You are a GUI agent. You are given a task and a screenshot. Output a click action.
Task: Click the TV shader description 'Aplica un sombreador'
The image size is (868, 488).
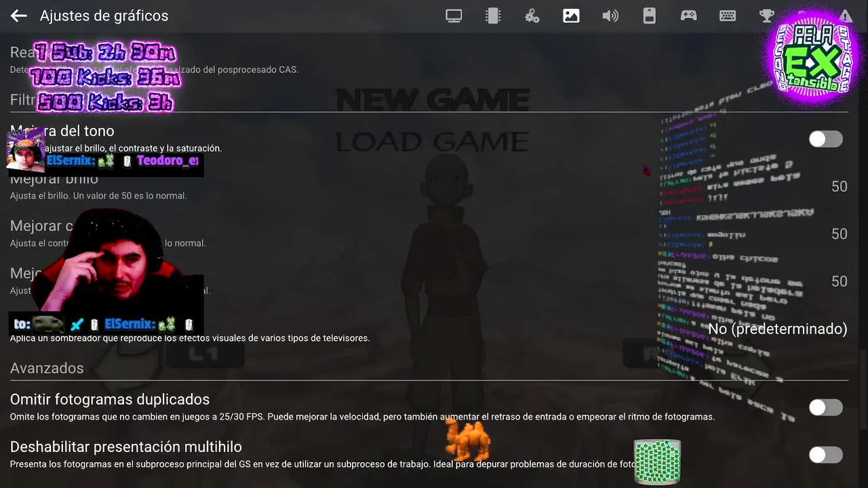190,338
